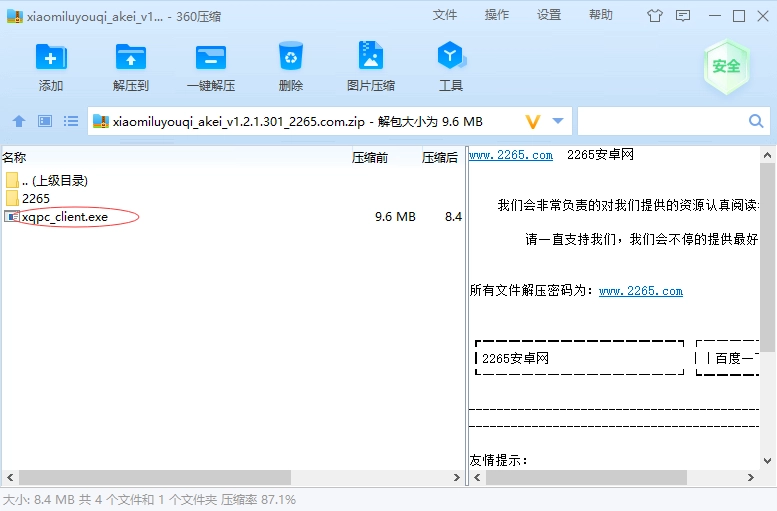Open the 文件 (File) menu
Image resolution: width=777 pixels, height=511 pixels.
click(445, 15)
